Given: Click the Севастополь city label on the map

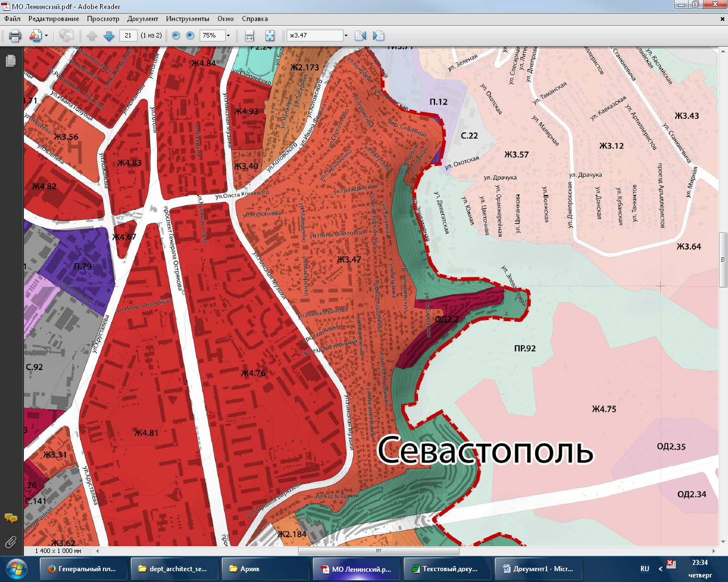Looking at the screenshot, I should click(485, 451).
